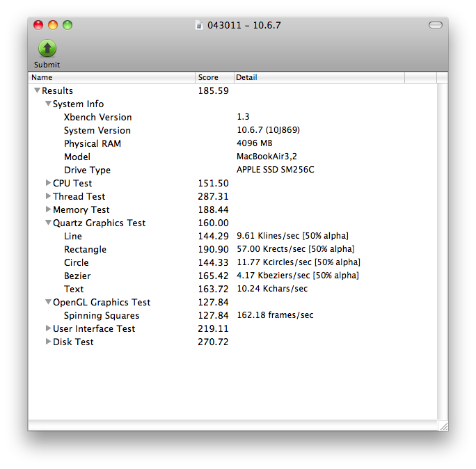Image resolution: width=476 pixels, height=469 pixels.
Task: Select the Circle test row
Action: [x=232, y=262]
